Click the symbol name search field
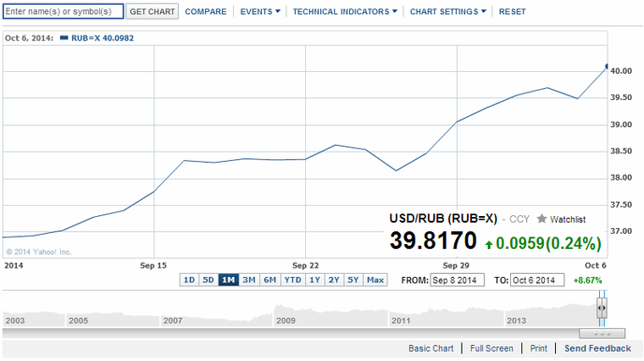644x361 pixels. tap(64, 11)
